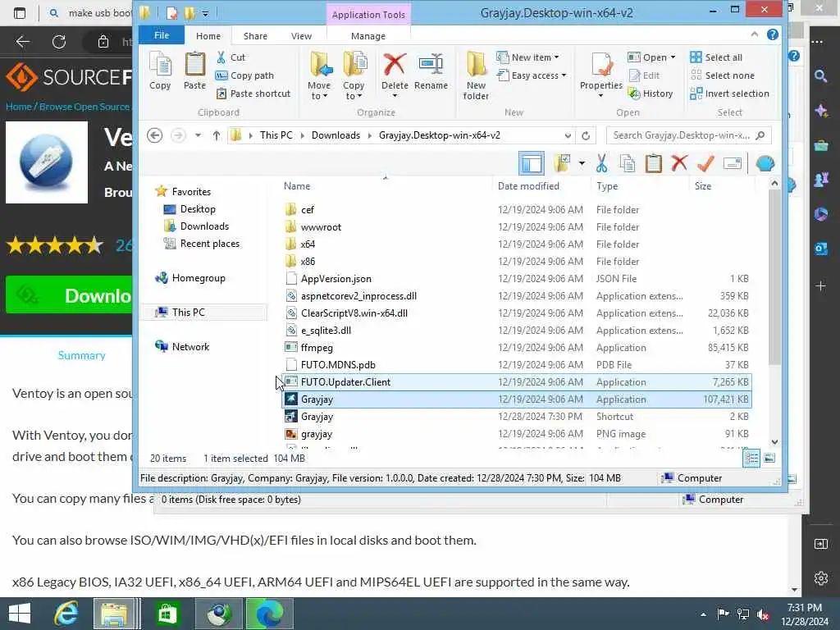Image resolution: width=840 pixels, height=630 pixels.
Task: Open the Properties ribbon button
Action: pyautogui.click(x=600, y=75)
